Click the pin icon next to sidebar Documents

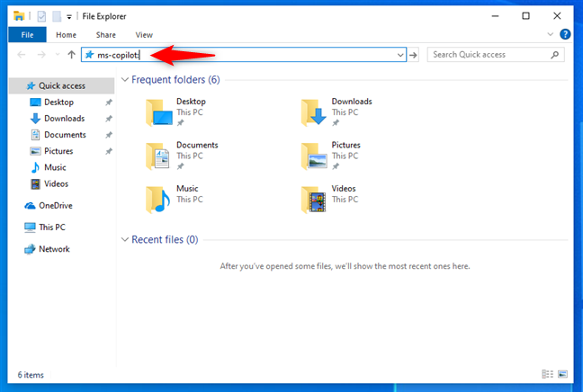point(109,135)
